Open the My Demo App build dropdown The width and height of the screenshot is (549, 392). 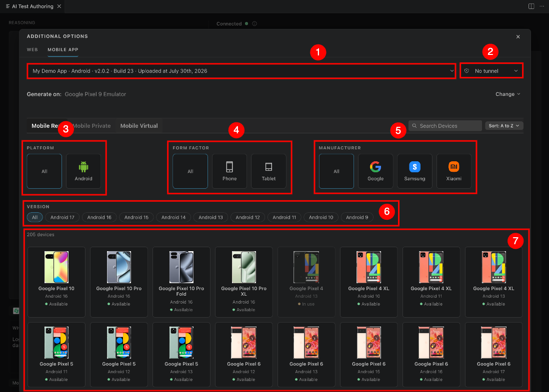click(241, 71)
